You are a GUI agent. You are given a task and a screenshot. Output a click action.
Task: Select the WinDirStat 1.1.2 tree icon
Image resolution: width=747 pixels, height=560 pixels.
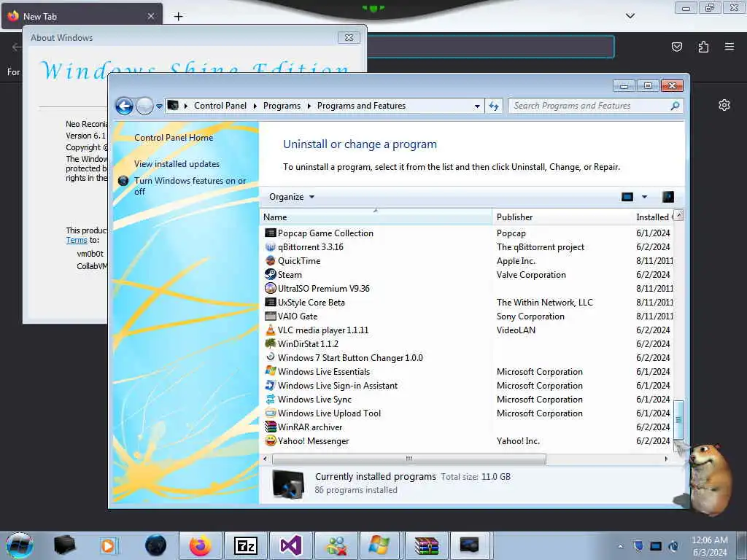270,343
